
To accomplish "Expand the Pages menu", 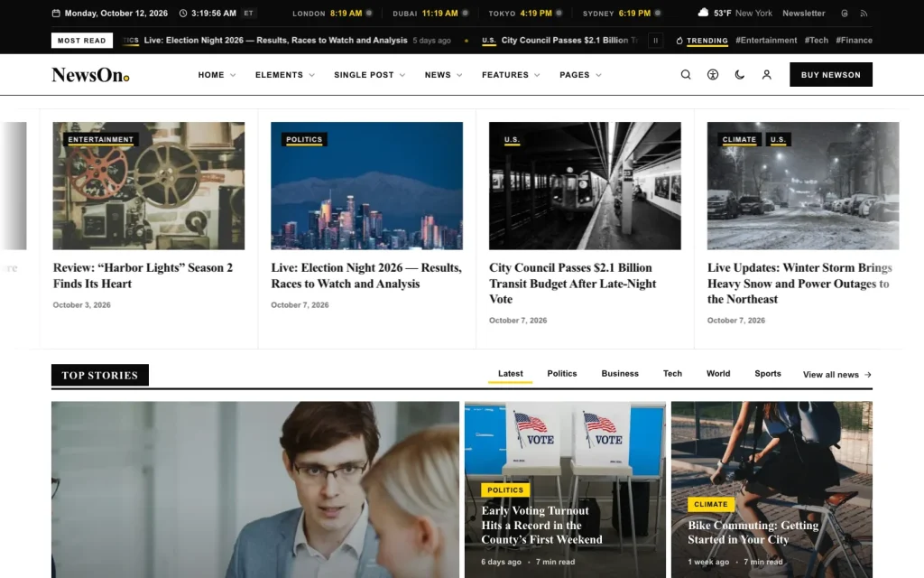I will (x=580, y=75).
